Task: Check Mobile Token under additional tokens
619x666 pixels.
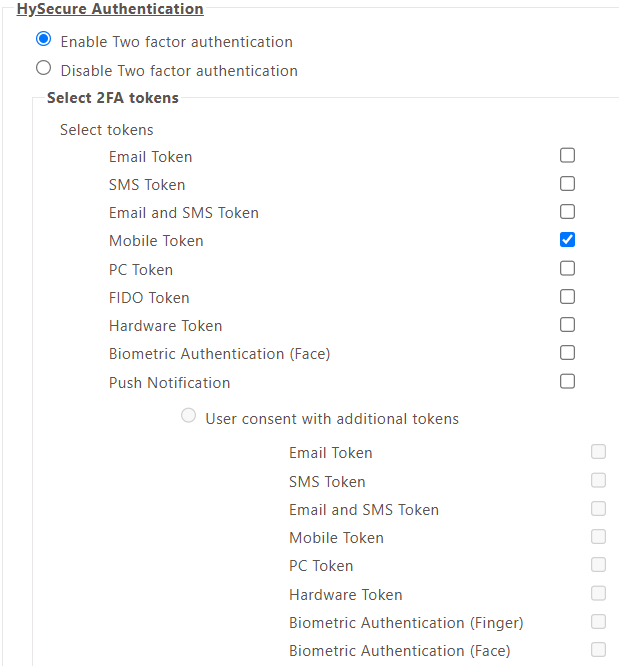Action: (x=598, y=537)
